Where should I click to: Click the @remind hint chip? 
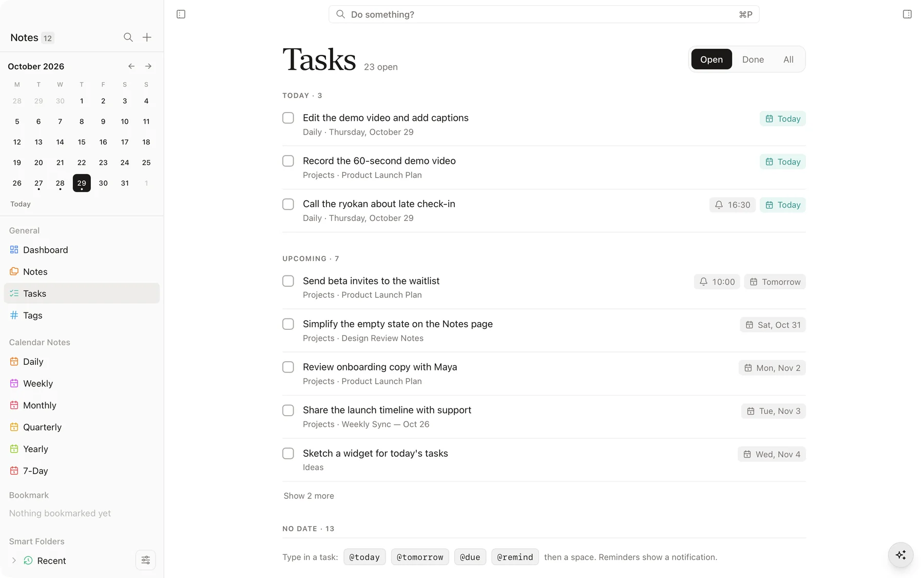pos(515,557)
